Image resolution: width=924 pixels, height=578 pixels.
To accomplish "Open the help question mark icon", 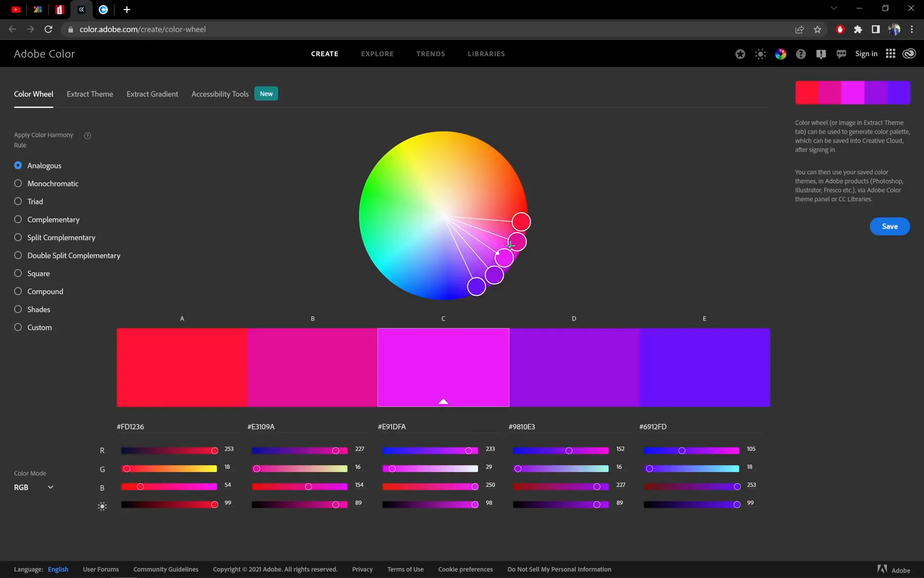I will 800,54.
